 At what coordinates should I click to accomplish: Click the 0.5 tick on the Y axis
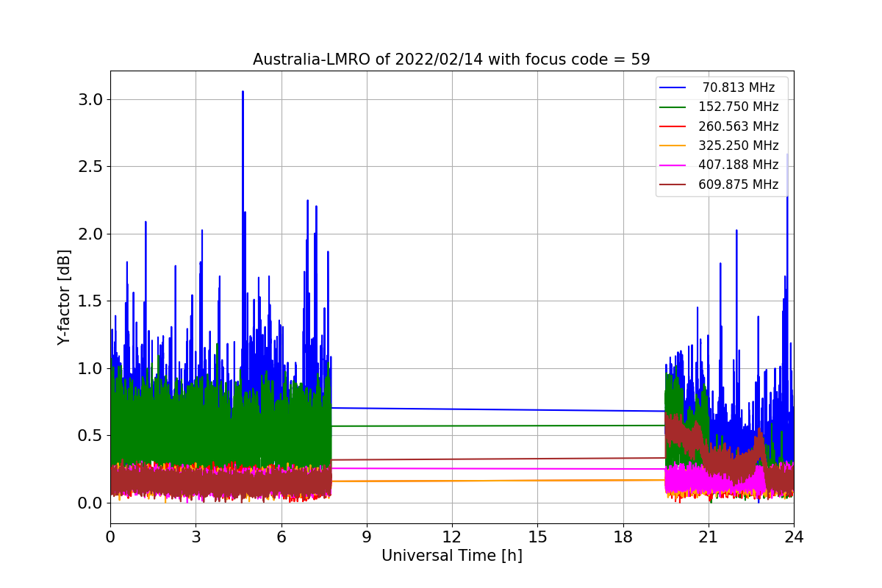pyautogui.click(x=90, y=435)
